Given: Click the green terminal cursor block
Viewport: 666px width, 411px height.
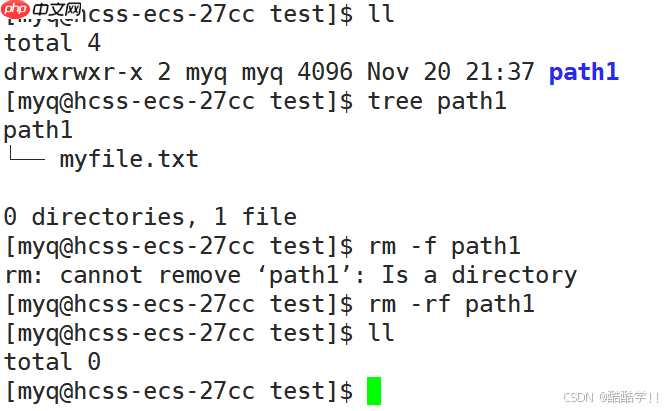Looking at the screenshot, I should (x=374, y=391).
